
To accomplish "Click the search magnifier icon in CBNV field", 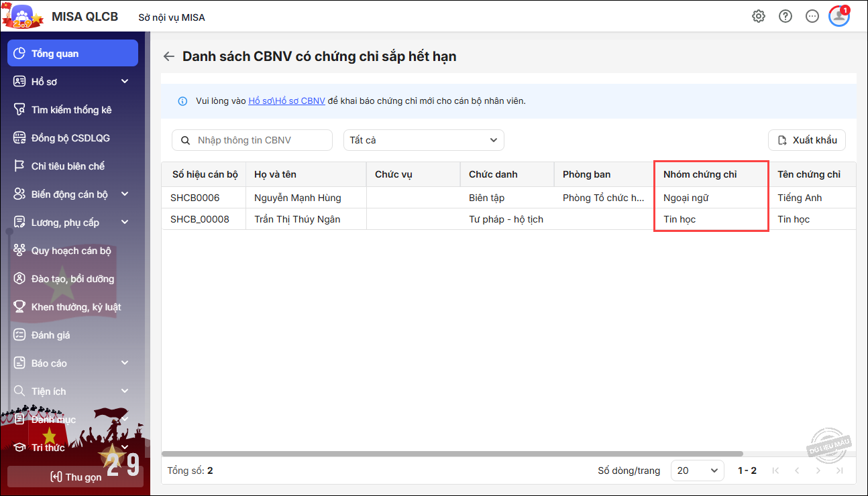I will pyautogui.click(x=185, y=140).
